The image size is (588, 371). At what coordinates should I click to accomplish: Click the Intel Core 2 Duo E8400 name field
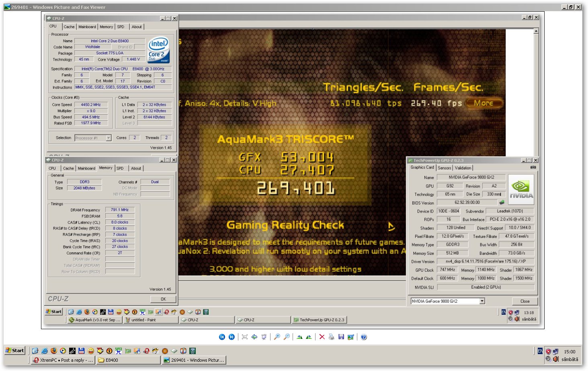[110, 41]
